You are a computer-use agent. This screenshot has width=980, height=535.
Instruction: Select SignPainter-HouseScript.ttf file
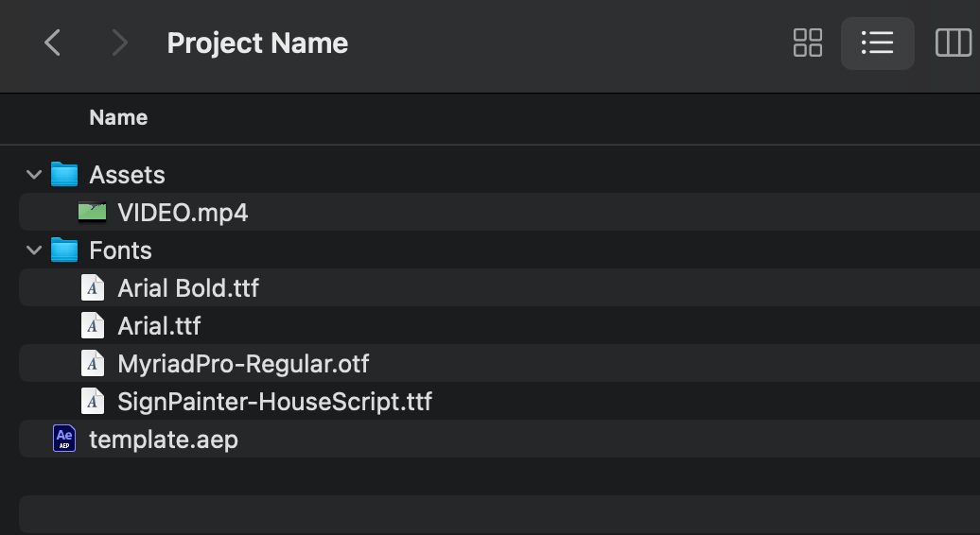(274, 402)
